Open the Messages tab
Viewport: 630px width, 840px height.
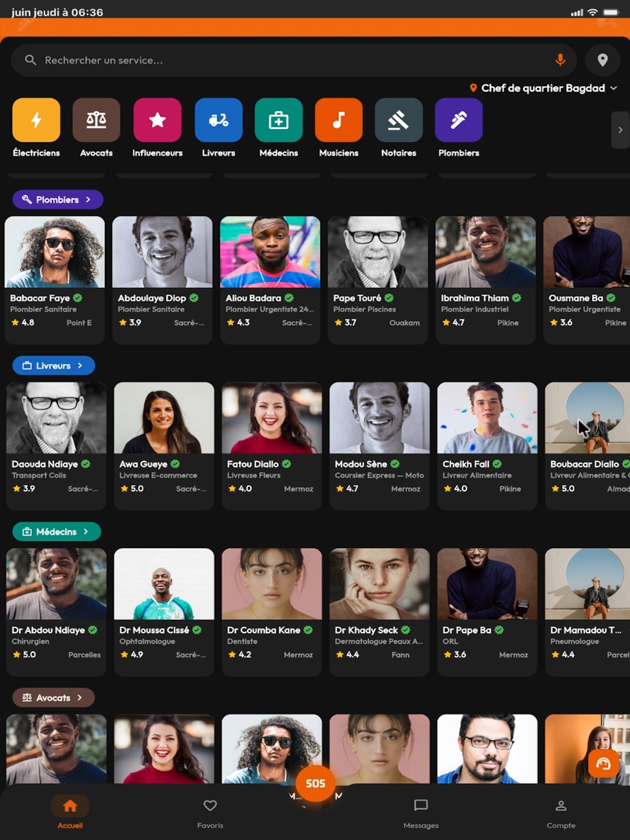421,813
